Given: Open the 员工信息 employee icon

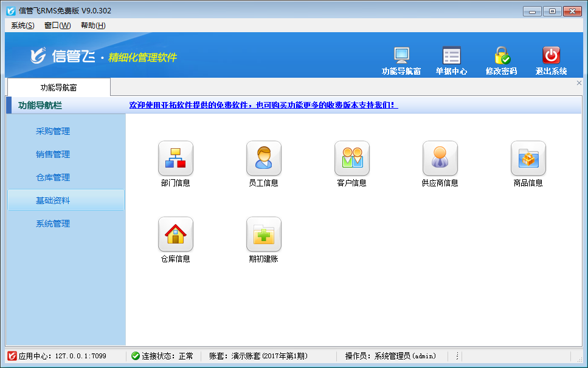Looking at the screenshot, I should pos(263,158).
